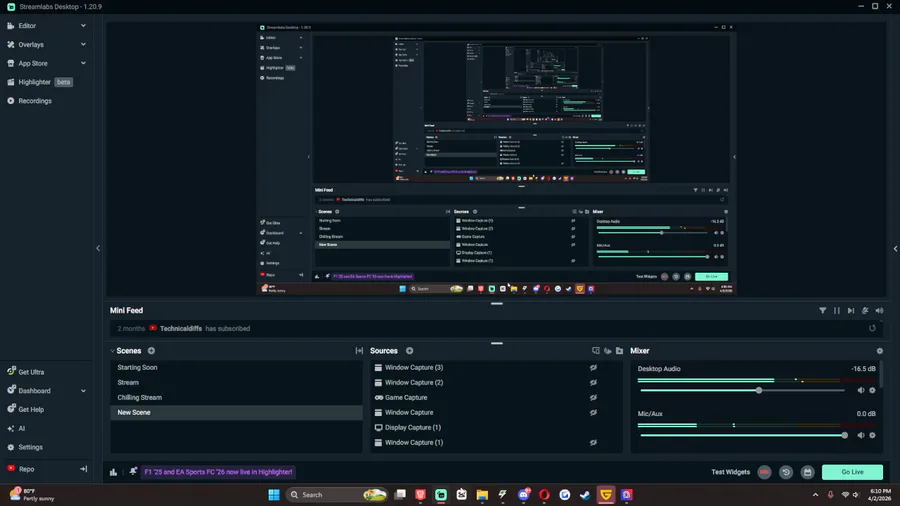This screenshot has width=900, height=506.
Task: Toggle visibility of Window Capture (2)
Action: (x=593, y=383)
